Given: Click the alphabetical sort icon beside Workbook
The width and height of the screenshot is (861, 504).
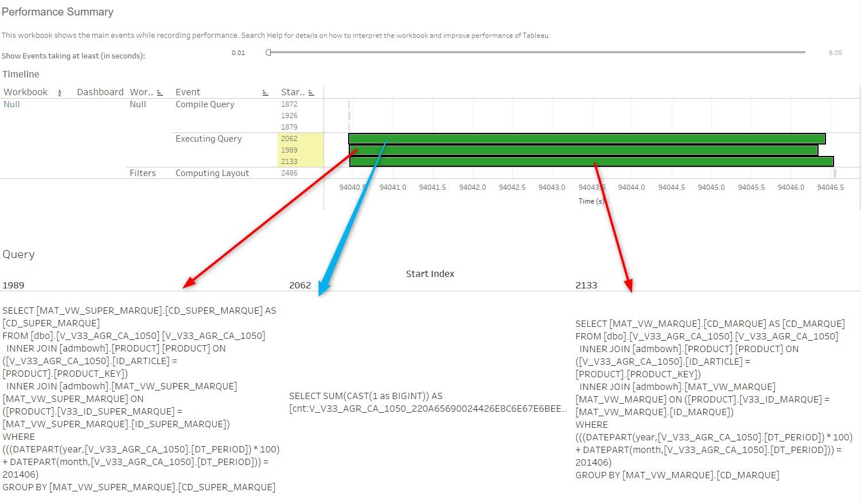Looking at the screenshot, I should pos(60,93).
